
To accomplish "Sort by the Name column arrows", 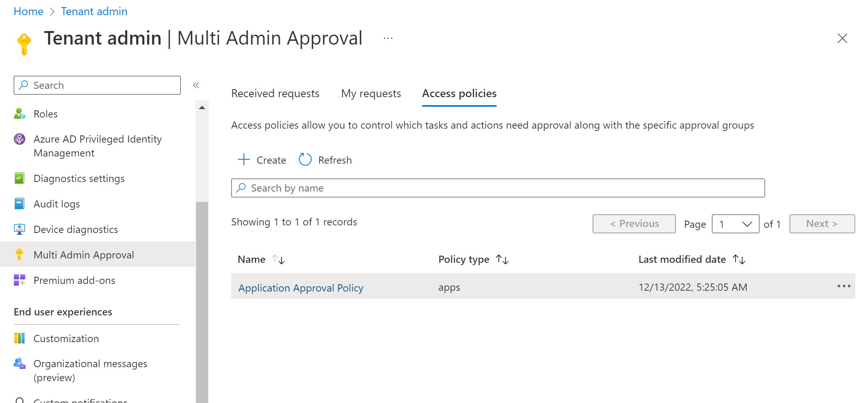I will pyautogui.click(x=278, y=260).
